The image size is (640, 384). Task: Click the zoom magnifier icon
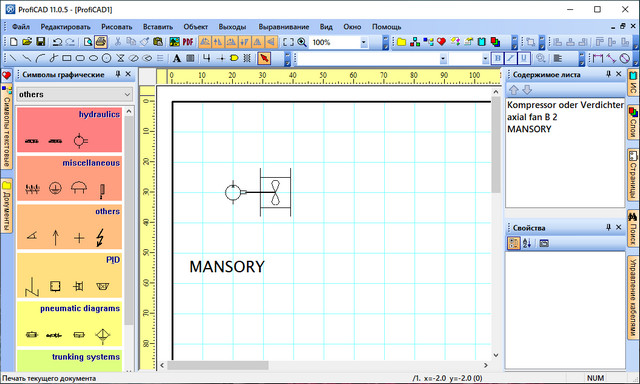pyautogui.click(x=302, y=42)
